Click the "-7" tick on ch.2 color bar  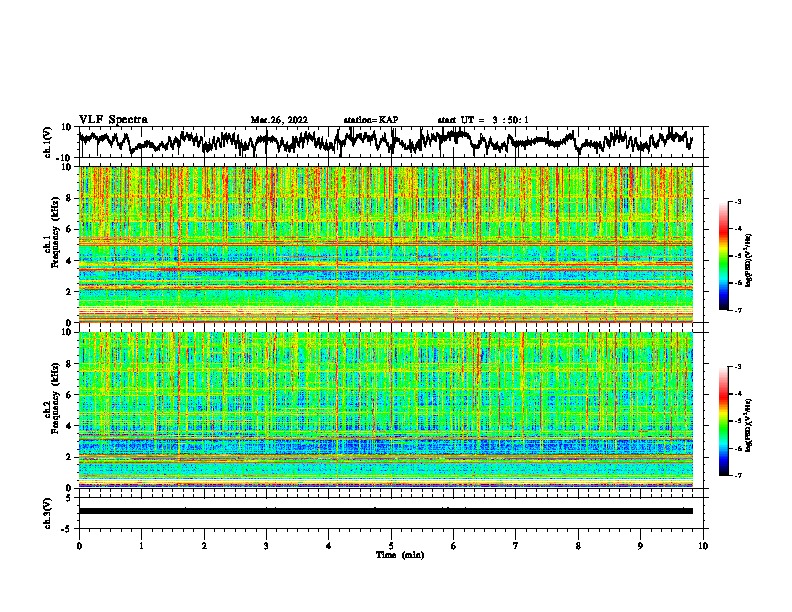point(738,475)
